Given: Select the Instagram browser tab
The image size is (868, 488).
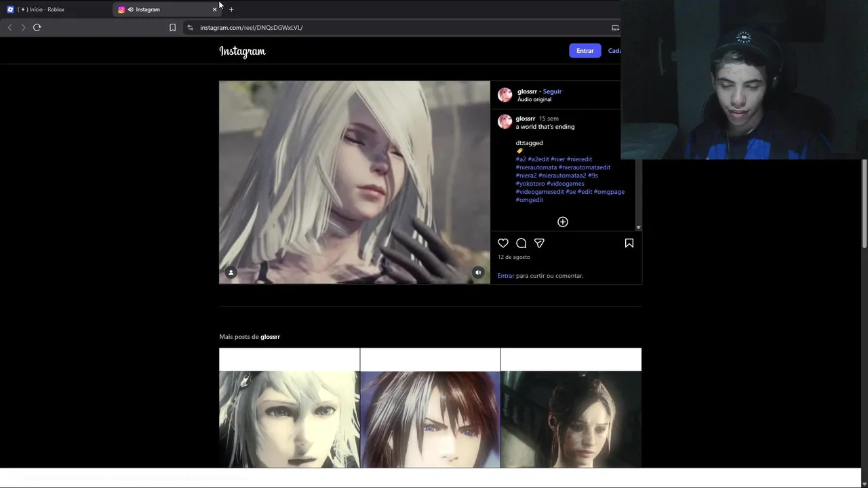Looking at the screenshot, I should pyautogui.click(x=166, y=9).
